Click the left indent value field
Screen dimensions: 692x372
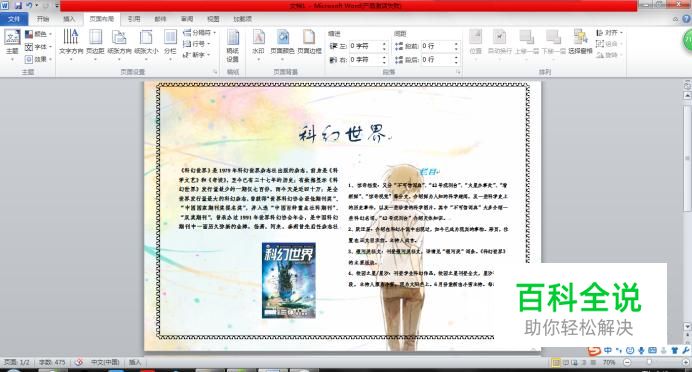click(365, 46)
